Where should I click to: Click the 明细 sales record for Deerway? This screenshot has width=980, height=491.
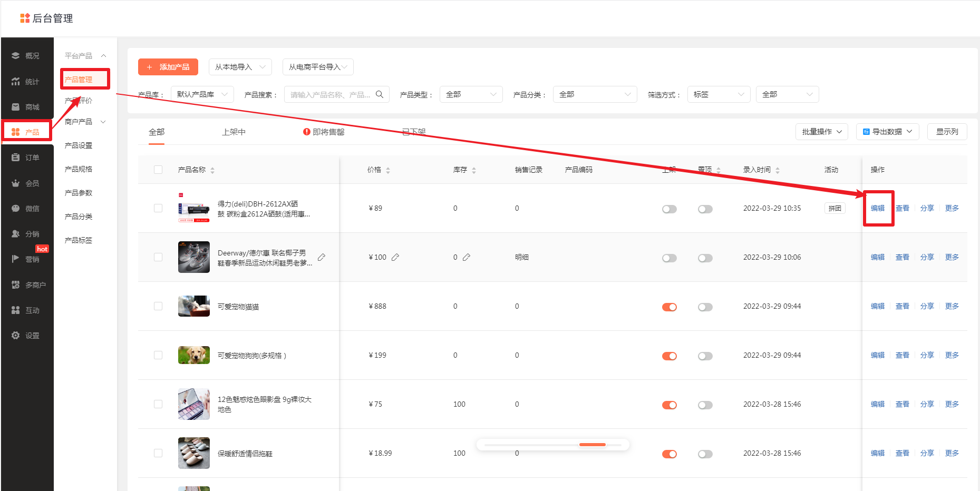point(522,257)
